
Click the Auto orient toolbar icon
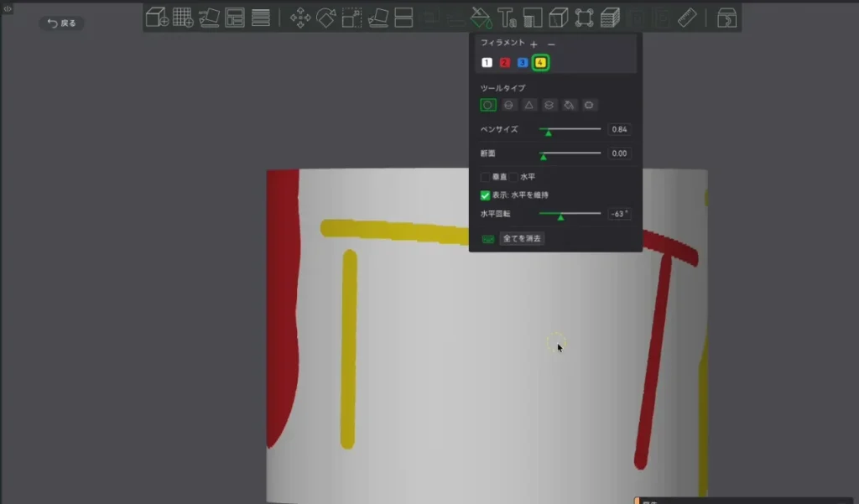click(209, 18)
